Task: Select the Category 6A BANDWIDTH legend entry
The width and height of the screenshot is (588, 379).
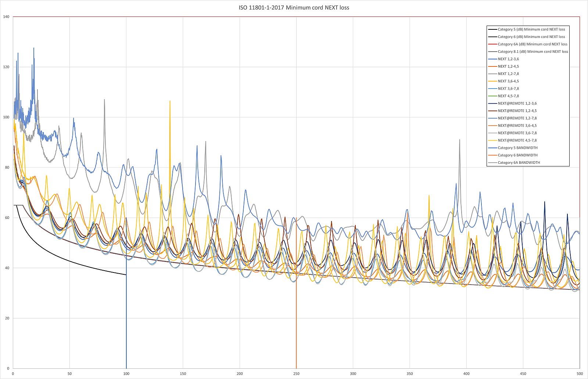Action: click(x=518, y=162)
